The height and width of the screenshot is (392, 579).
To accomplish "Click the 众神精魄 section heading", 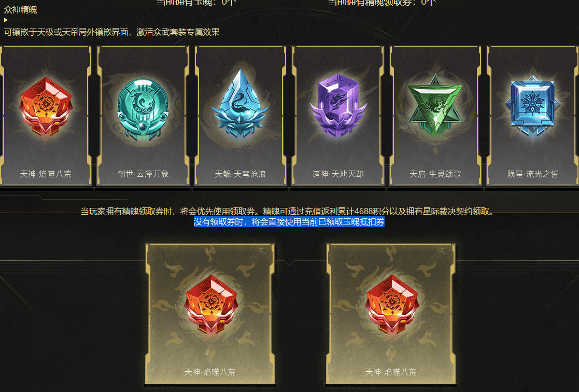I will (x=20, y=10).
